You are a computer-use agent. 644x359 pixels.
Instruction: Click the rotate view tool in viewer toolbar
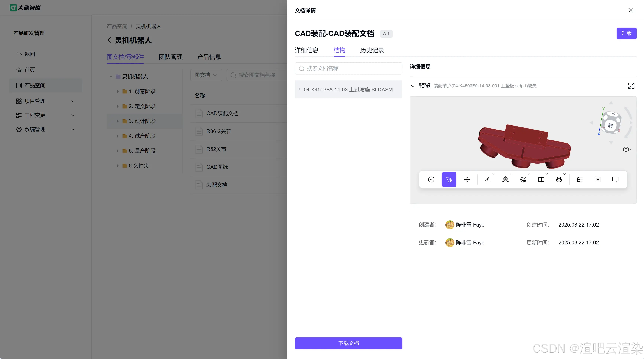pyautogui.click(x=431, y=179)
